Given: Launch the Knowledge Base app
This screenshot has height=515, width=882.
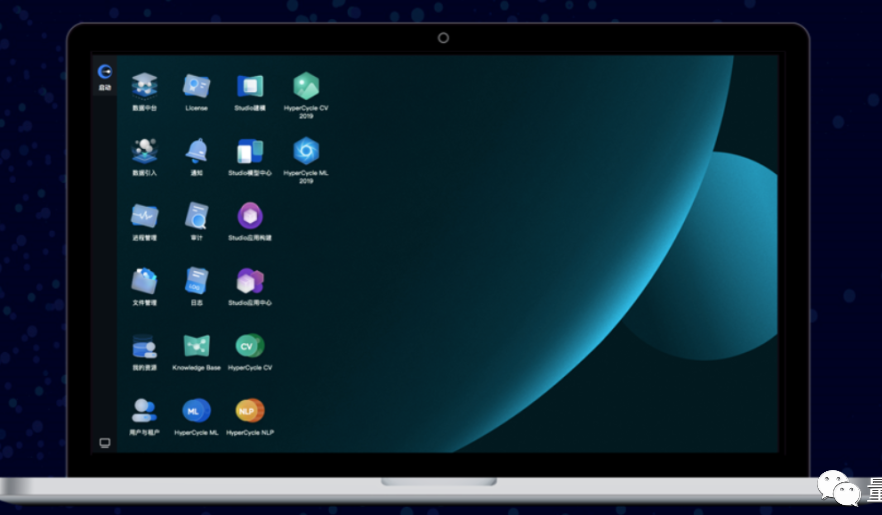Looking at the screenshot, I should pyautogui.click(x=196, y=347).
